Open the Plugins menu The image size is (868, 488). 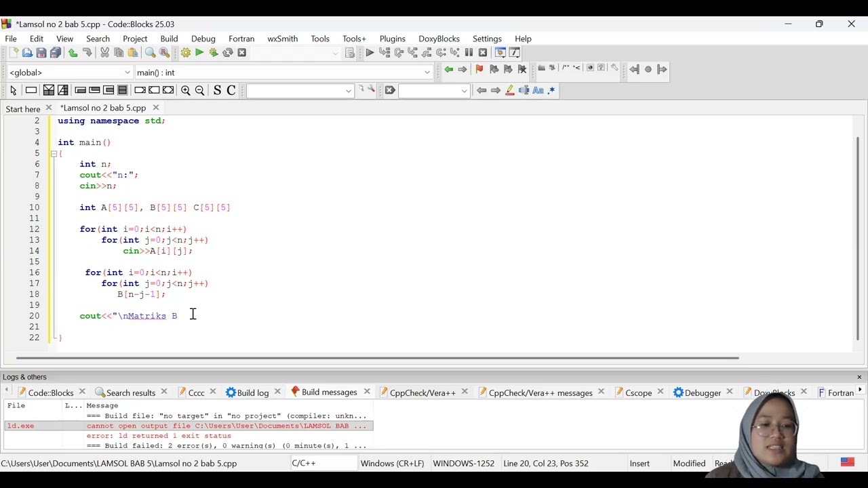[392, 39]
